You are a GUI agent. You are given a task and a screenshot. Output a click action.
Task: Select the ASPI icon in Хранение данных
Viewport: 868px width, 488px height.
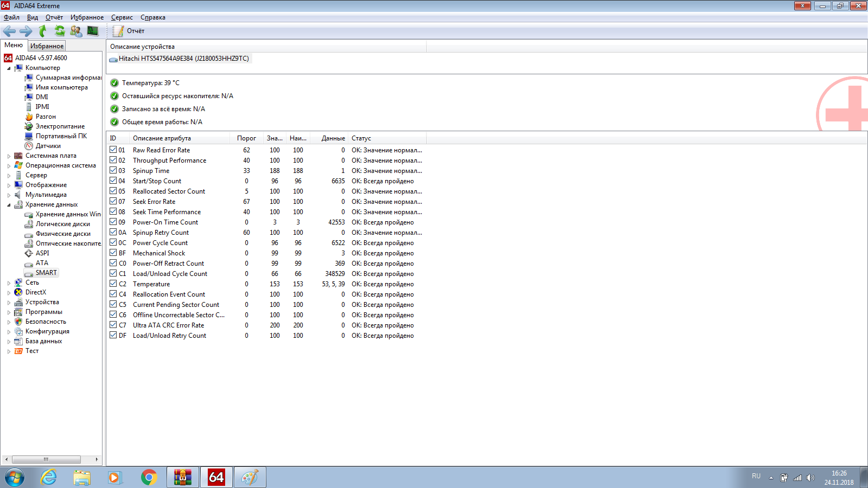[29, 253]
